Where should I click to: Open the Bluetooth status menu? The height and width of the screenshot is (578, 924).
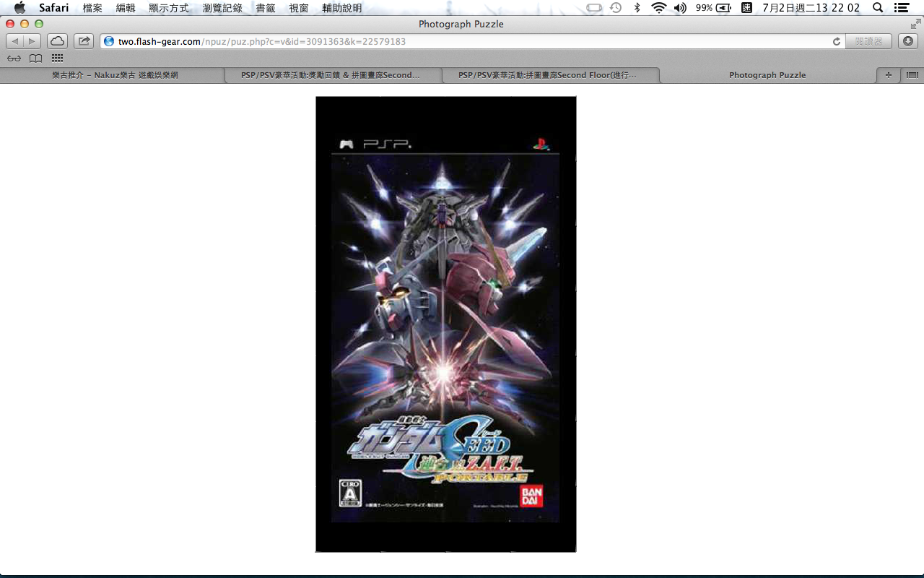point(637,8)
